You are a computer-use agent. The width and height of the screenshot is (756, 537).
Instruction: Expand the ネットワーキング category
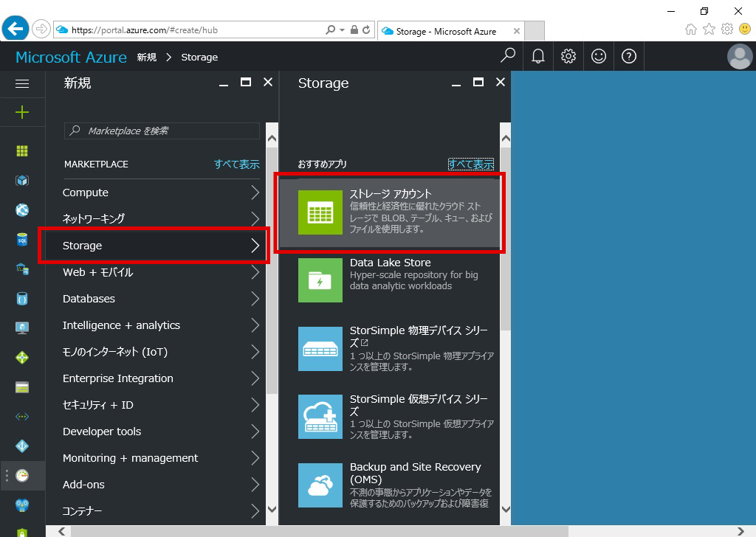[x=161, y=219]
